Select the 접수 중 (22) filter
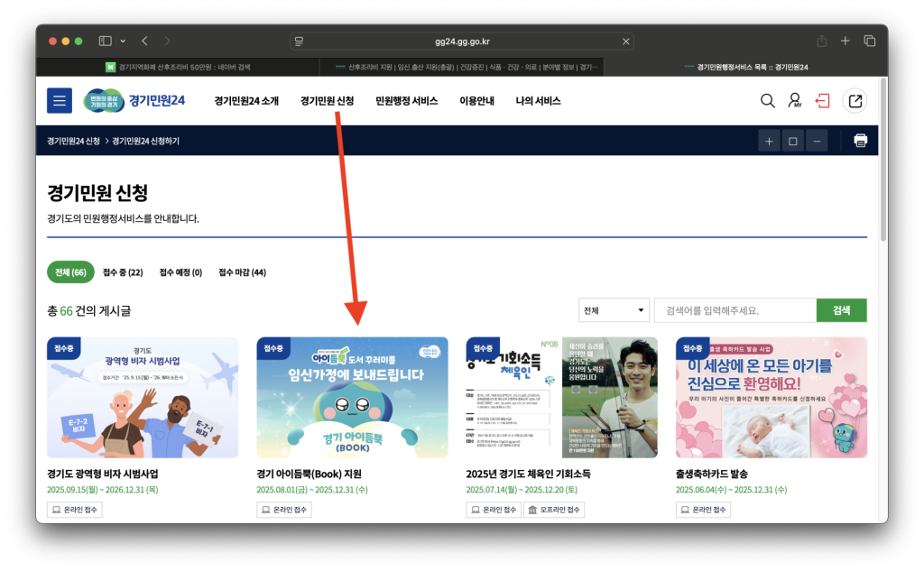Viewport: 924px width, 571px height. [123, 272]
